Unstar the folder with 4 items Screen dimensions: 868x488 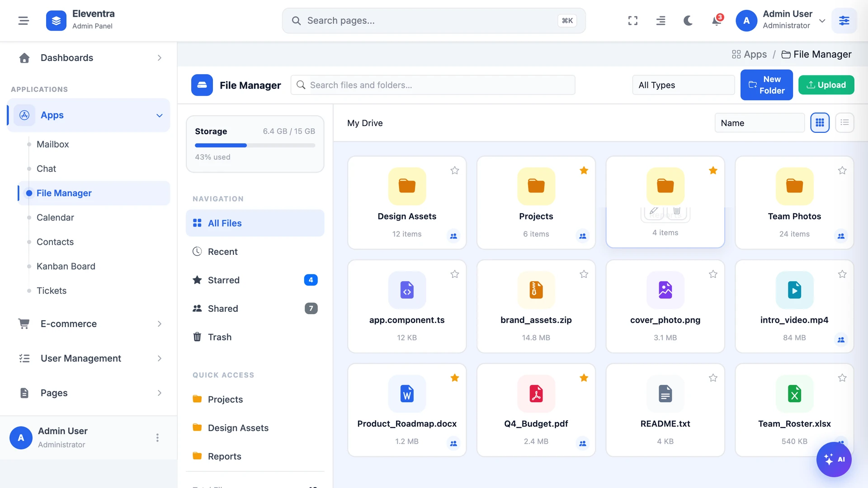[713, 170]
